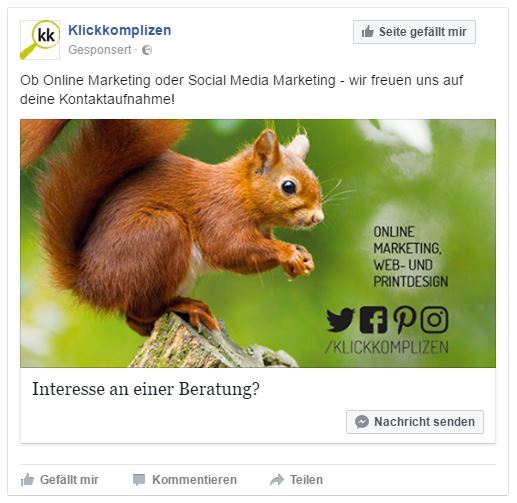Like the page with Seite gefällt mir
This screenshot has height=503, width=517.
coord(414,32)
